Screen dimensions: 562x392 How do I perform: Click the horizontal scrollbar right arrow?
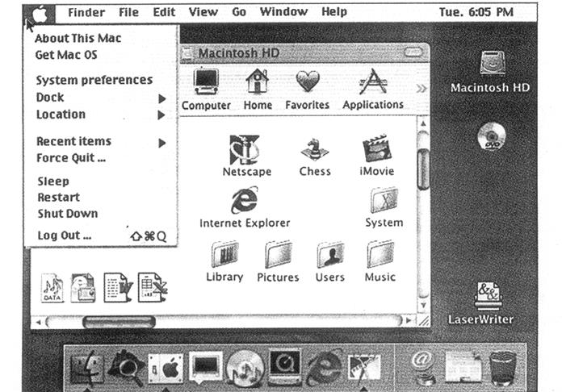tap(409, 320)
